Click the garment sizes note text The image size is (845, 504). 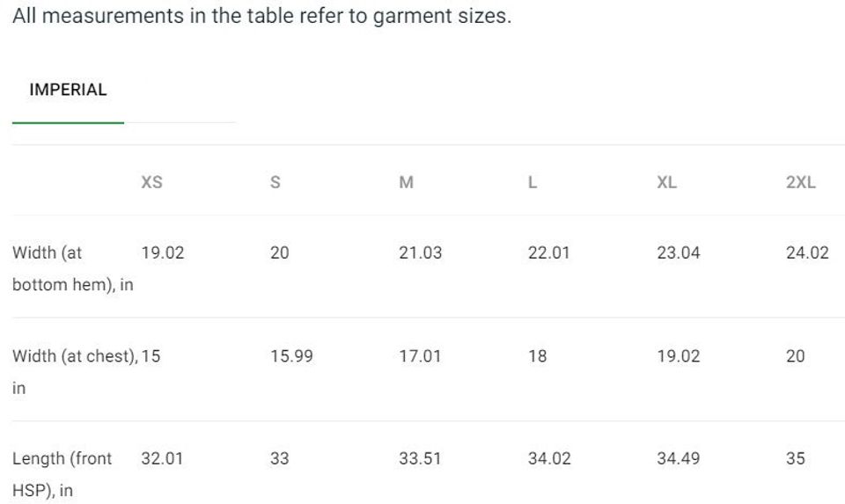[x=261, y=17]
